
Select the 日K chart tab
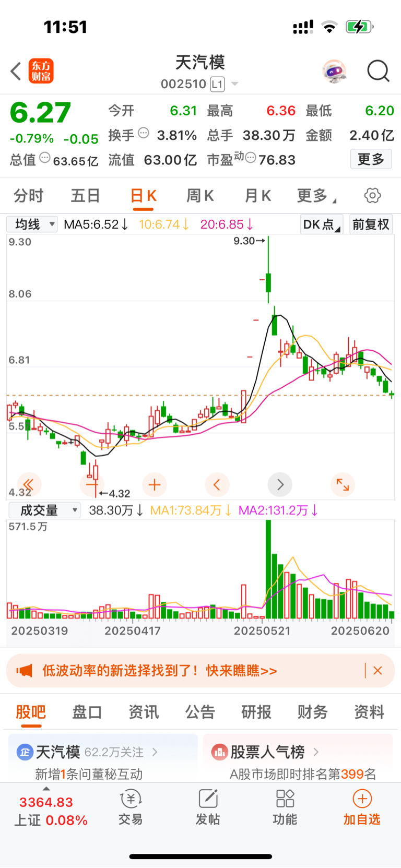[x=144, y=196]
